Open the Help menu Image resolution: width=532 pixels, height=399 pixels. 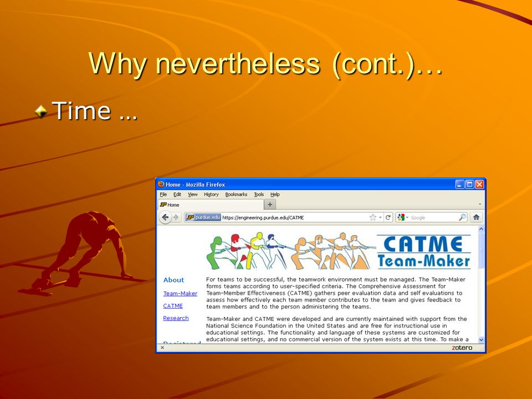[x=275, y=195]
